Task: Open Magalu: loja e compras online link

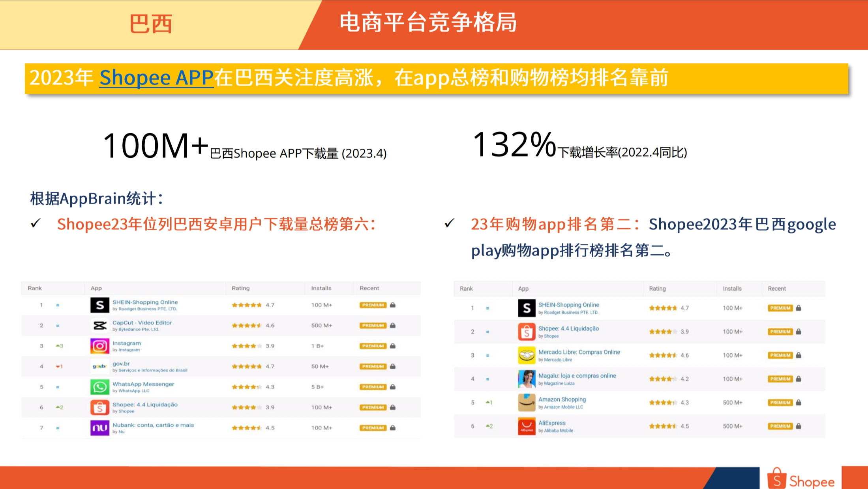Action: pos(577,376)
